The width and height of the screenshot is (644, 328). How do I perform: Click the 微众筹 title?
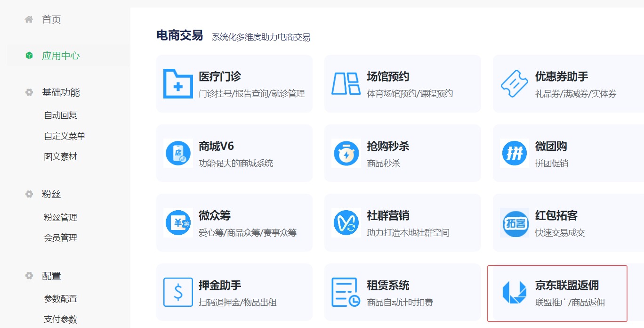215,216
